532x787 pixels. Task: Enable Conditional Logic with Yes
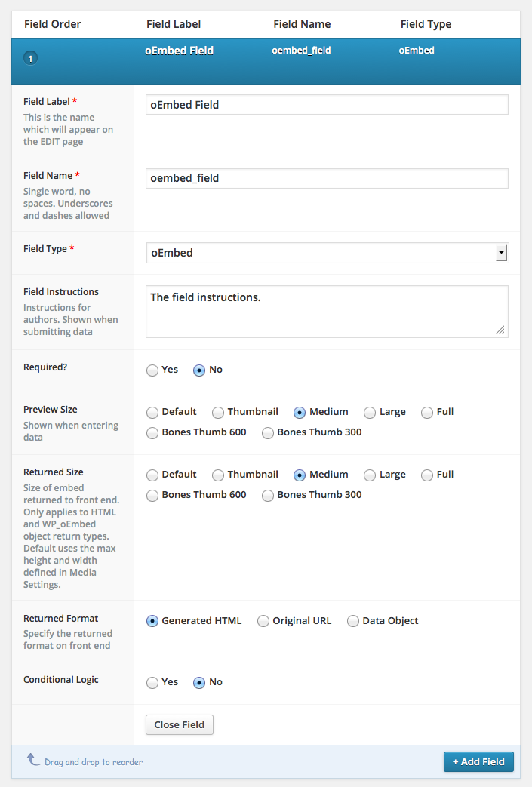click(x=152, y=683)
